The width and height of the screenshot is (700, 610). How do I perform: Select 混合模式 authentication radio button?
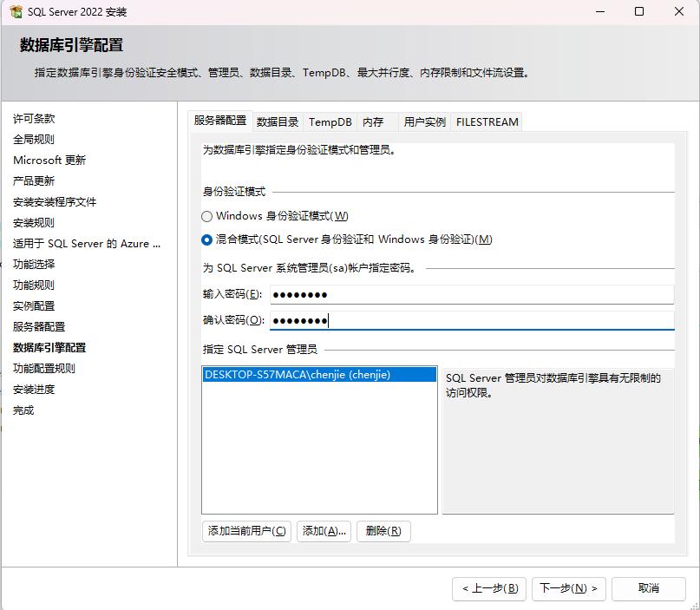206,239
